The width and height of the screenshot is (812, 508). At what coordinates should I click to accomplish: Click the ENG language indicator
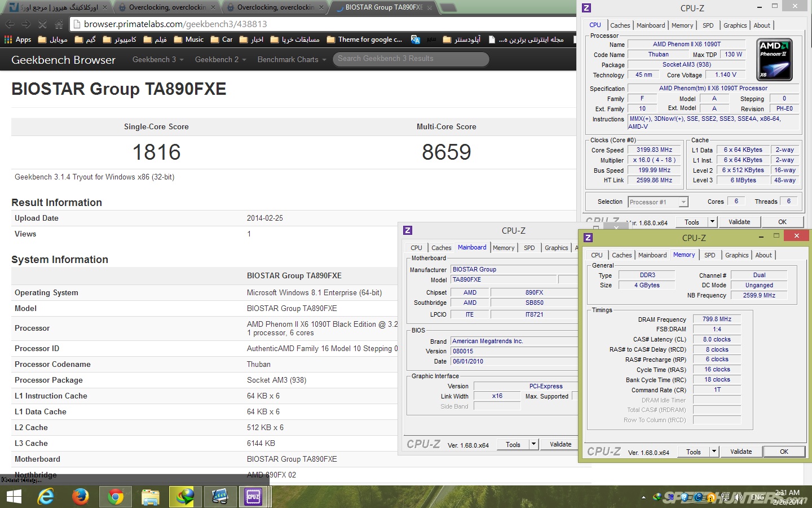pos(758,497)
